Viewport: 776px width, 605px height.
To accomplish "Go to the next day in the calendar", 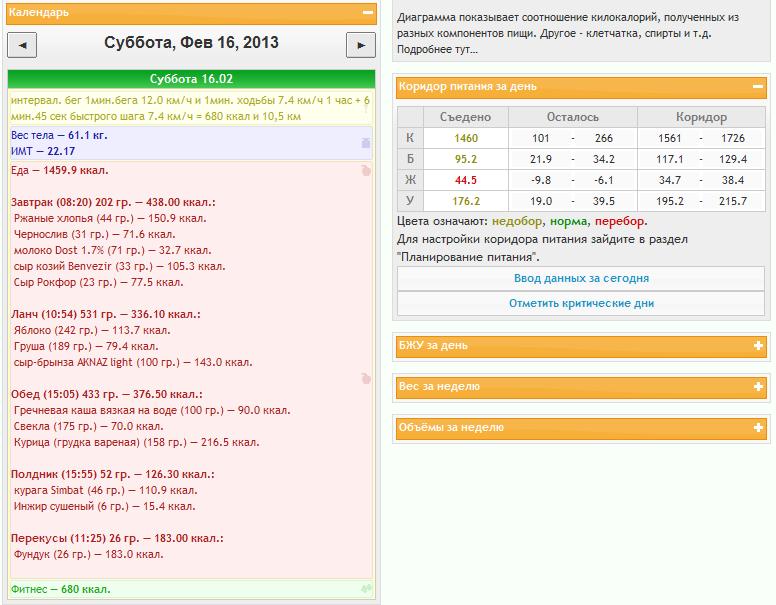I will [x=361, y=45].
